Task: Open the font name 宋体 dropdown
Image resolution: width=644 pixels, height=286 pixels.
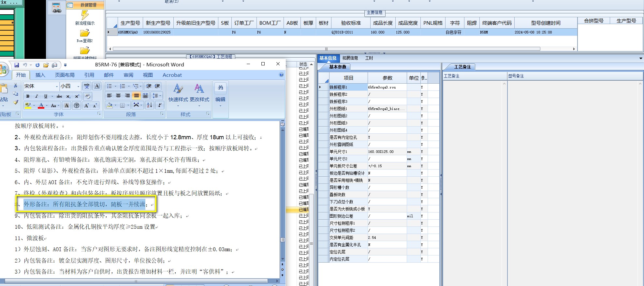Action: pyautogui.click(x=57, y=86)
